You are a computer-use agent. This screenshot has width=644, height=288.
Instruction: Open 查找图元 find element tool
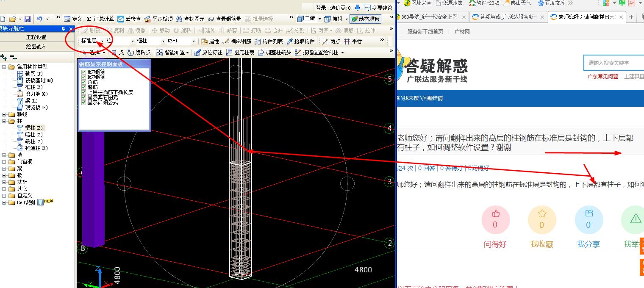(191, 19)
